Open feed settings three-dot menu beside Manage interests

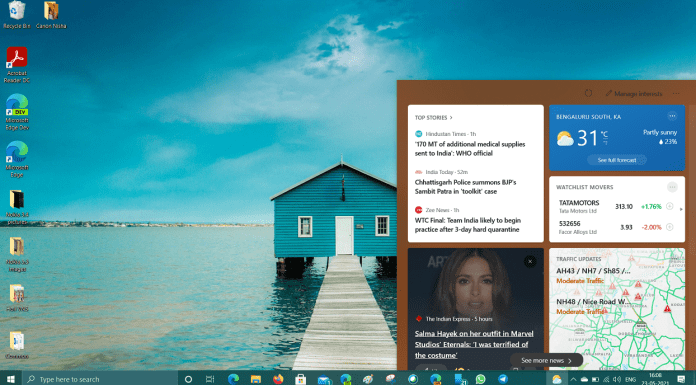(x=676, y=93)
